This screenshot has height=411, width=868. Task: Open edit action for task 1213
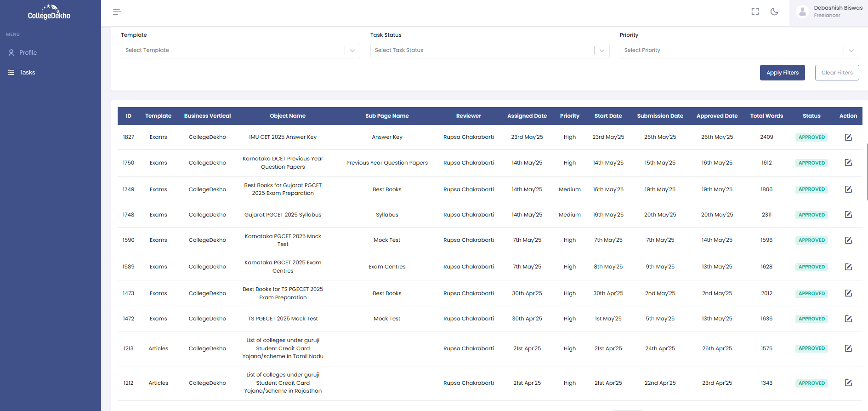tap(848, 348)
